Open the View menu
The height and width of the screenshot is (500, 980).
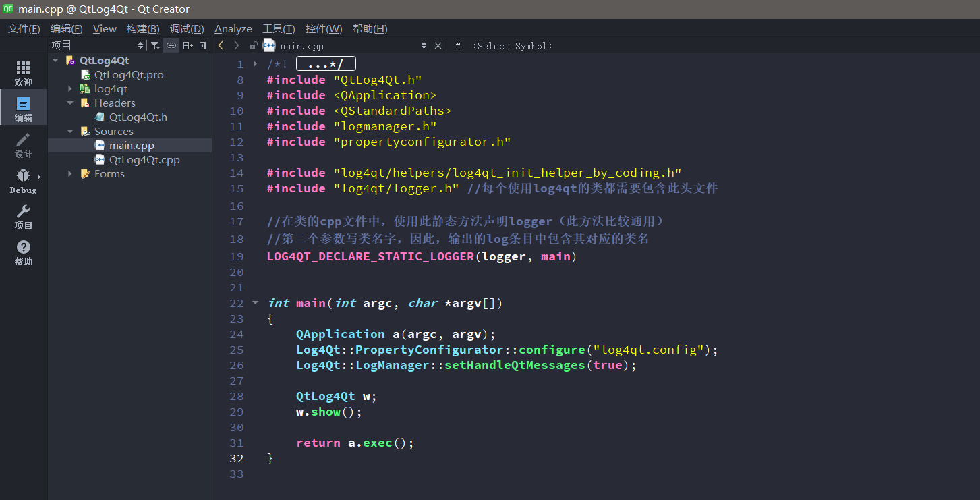tap(105, 28)
